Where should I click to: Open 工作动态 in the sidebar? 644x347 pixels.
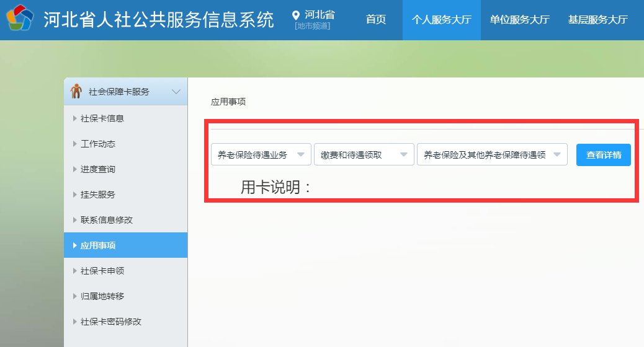click(126, 144)
